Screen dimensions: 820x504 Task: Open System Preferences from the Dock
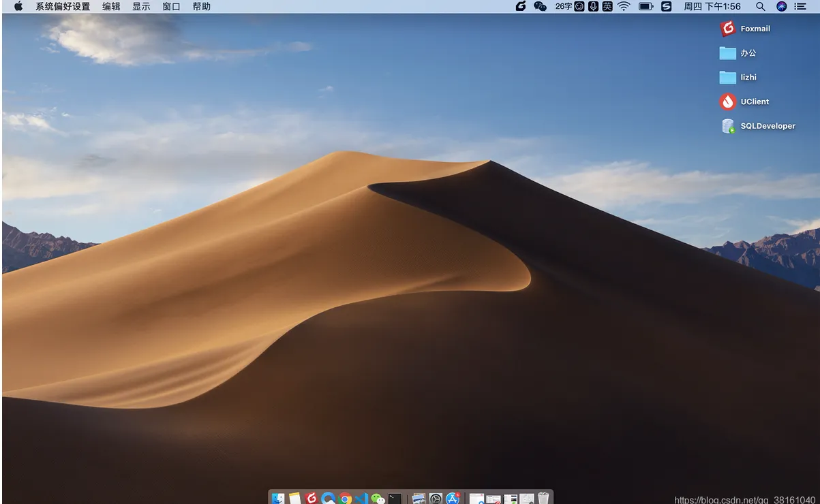coord(436,499)
